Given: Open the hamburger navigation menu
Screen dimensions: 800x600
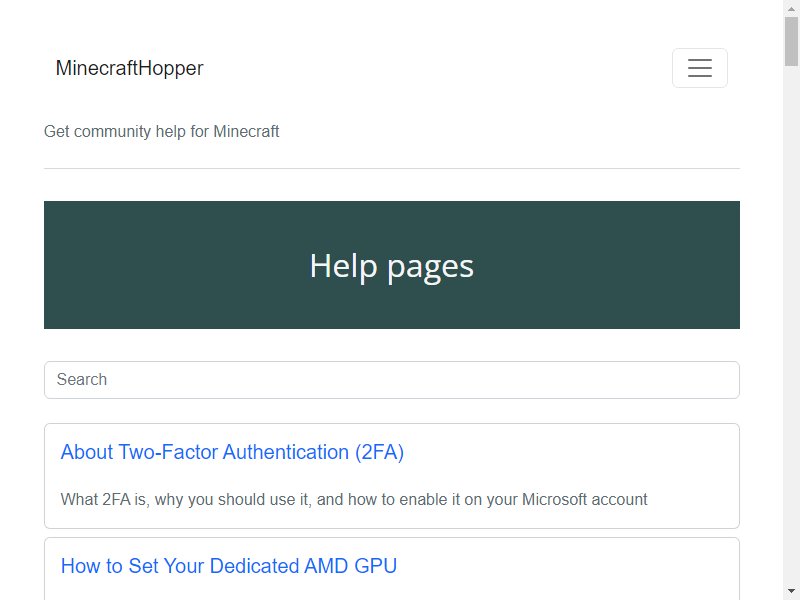Looking at the screenshot, I should (699, 68).
